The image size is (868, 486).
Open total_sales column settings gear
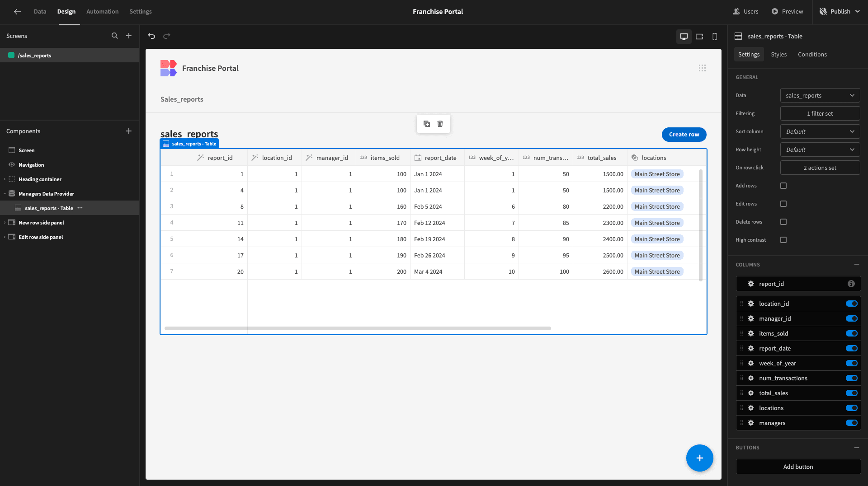[751, 393]
